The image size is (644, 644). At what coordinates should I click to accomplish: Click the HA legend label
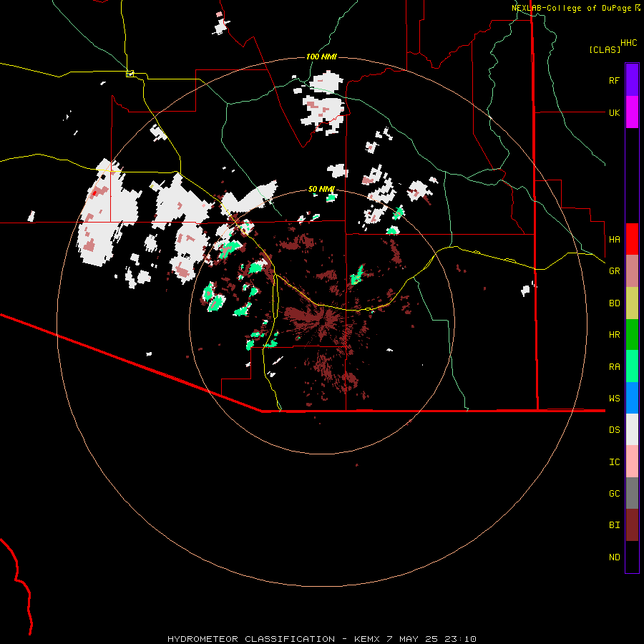tap(614, 240)
